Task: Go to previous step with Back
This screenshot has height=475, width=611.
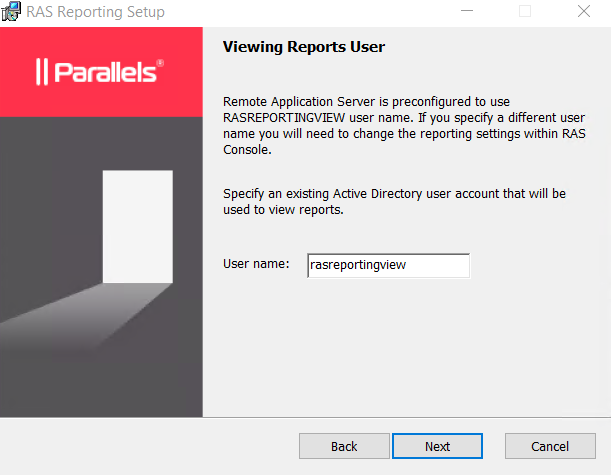Action: [x=344, y=446]
